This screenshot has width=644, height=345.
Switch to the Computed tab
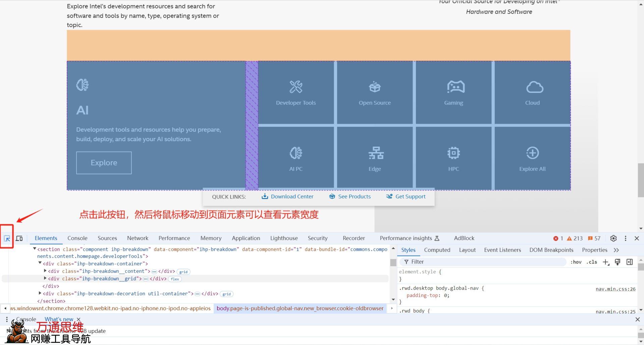click(437, 250)
